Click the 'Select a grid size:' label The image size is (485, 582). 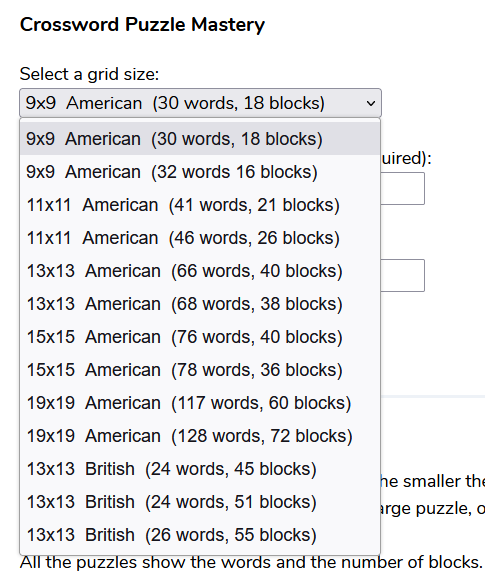89,74
